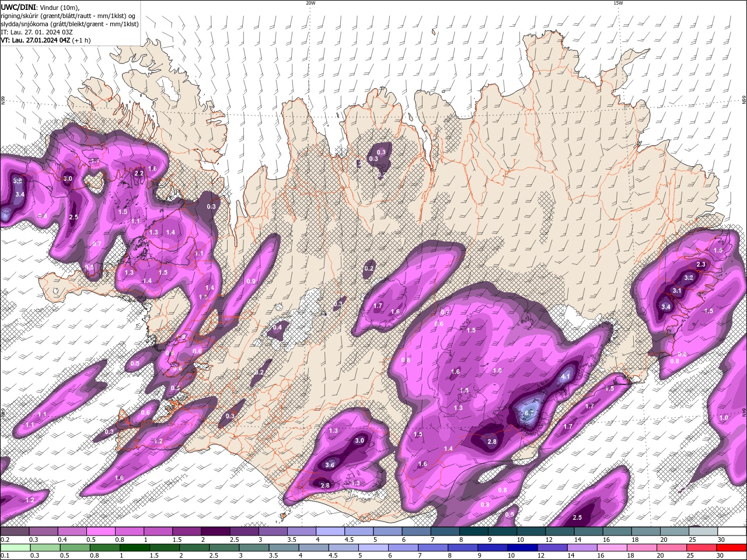Viewport: 747px width, 560px height.
Task: Click the '20W' longitude label at the top edge
Action: [x=310, y=3]
